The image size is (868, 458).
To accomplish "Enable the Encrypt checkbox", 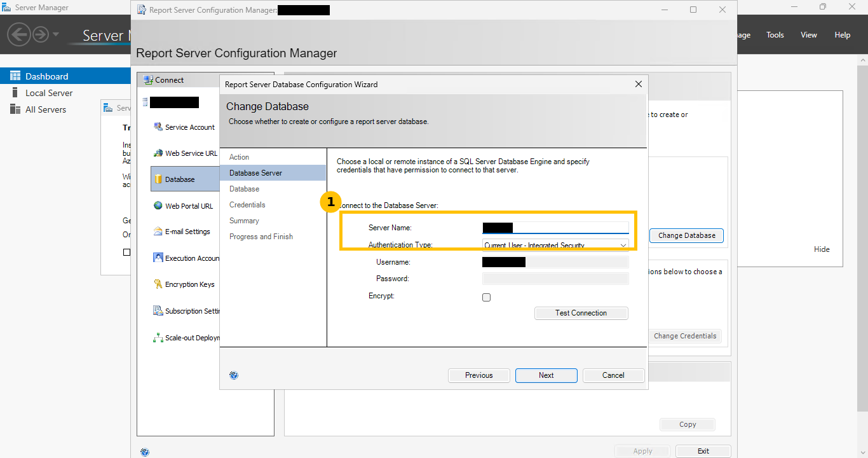I will [x=487, y=297].
